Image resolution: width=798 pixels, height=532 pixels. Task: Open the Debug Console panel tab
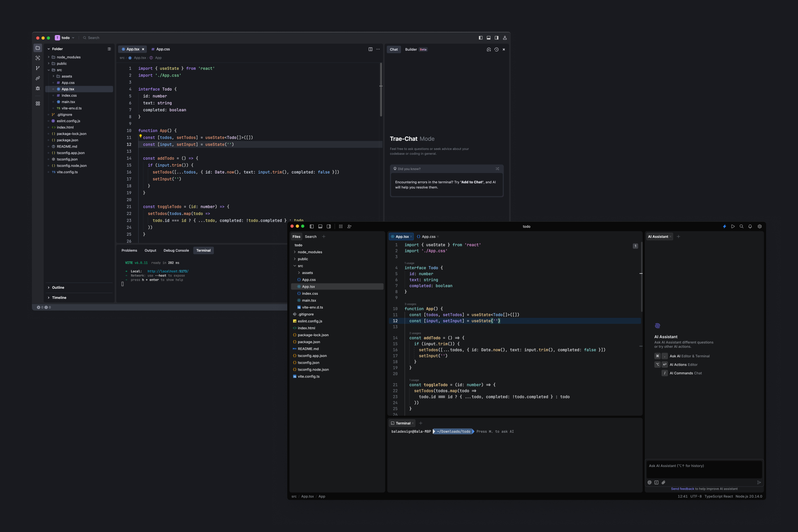[176, 250]
